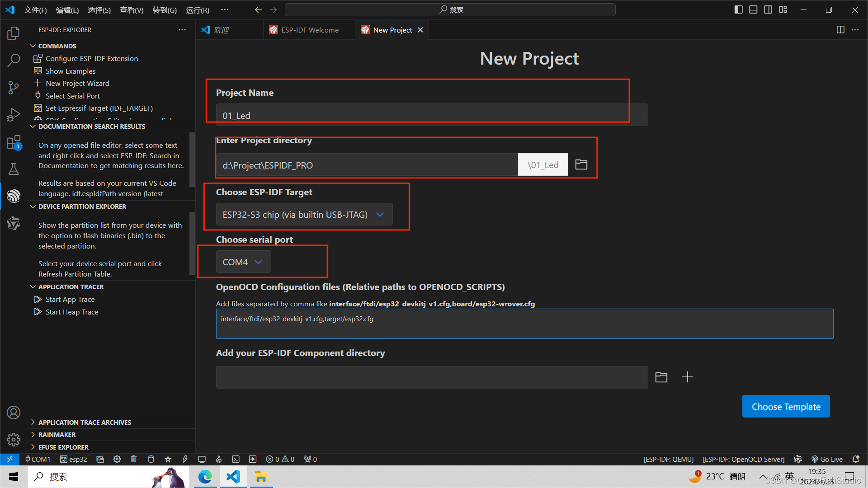Open the Source Control view
The width and height of the screenshot is (868, 488).
point(14,87)
